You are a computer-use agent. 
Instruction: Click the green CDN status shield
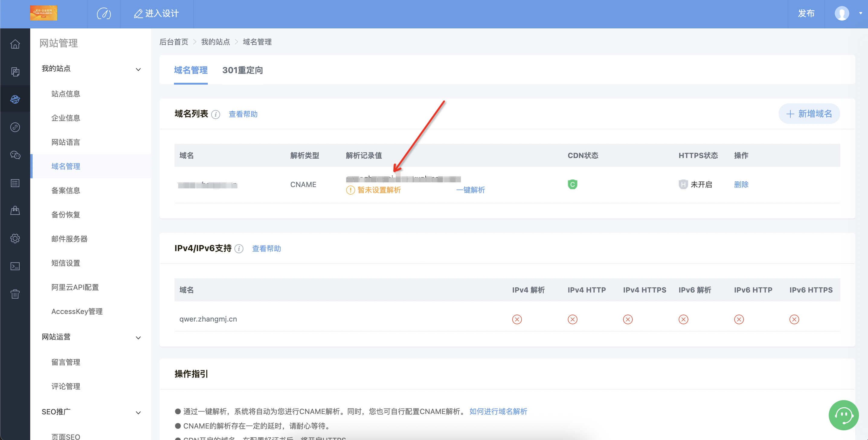point(572,184)
